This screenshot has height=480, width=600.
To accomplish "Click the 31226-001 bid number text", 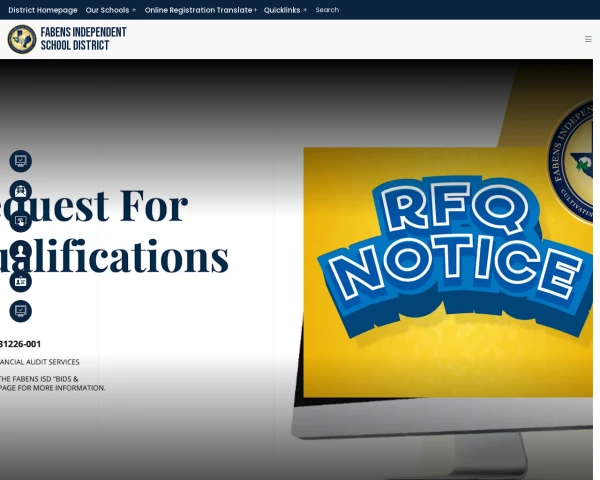I will [x=20, y=344].
